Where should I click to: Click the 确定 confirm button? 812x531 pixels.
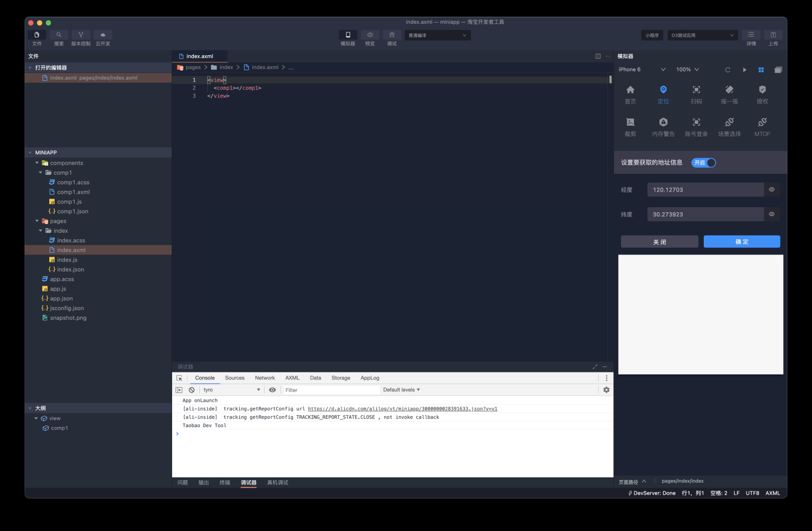tap(742, 241)
